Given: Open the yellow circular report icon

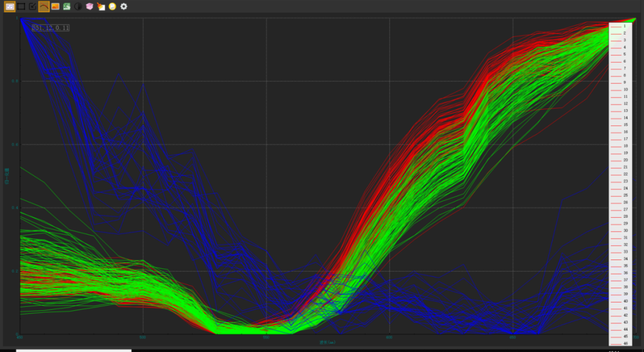Looking at the screenshot, I should 112,7.
